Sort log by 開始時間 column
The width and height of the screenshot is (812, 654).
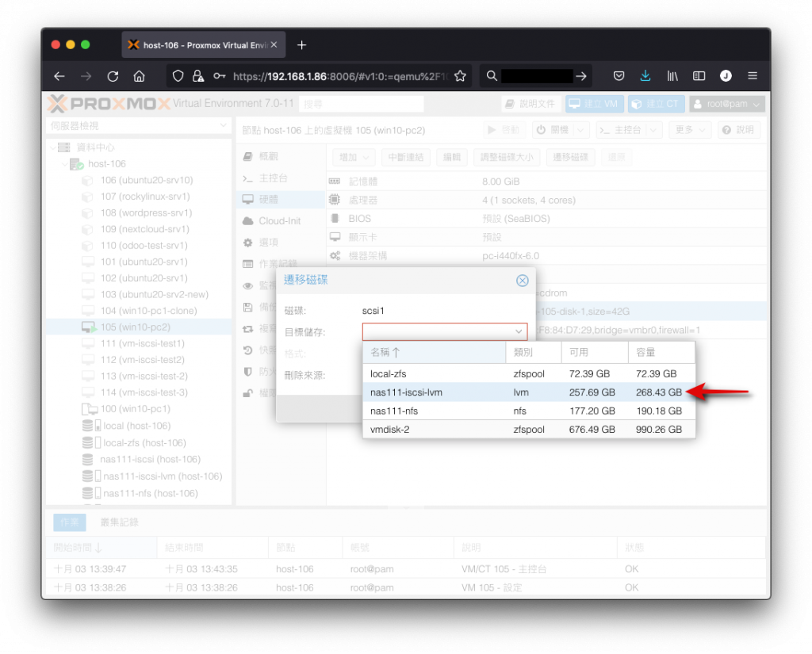[x=101, y=548]
